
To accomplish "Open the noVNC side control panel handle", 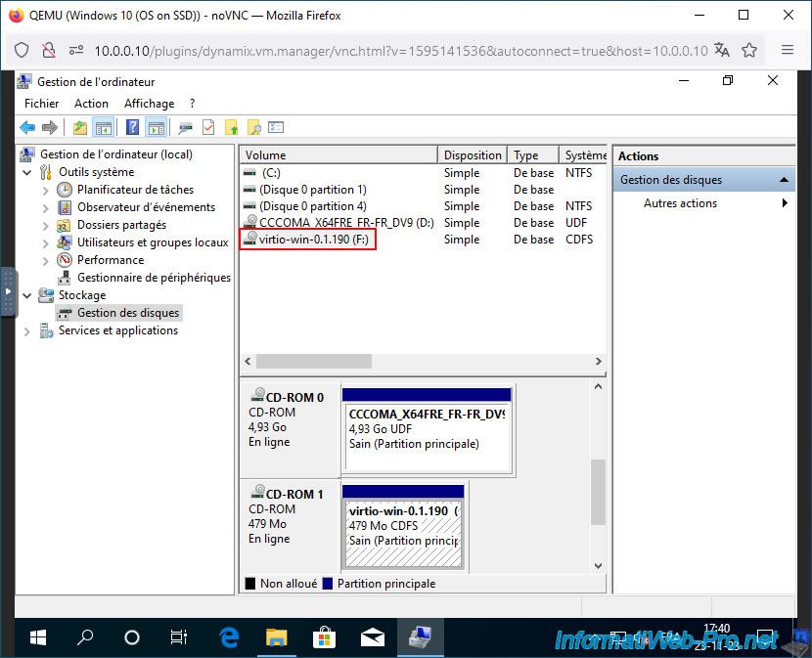I will (x=8, y=291).
